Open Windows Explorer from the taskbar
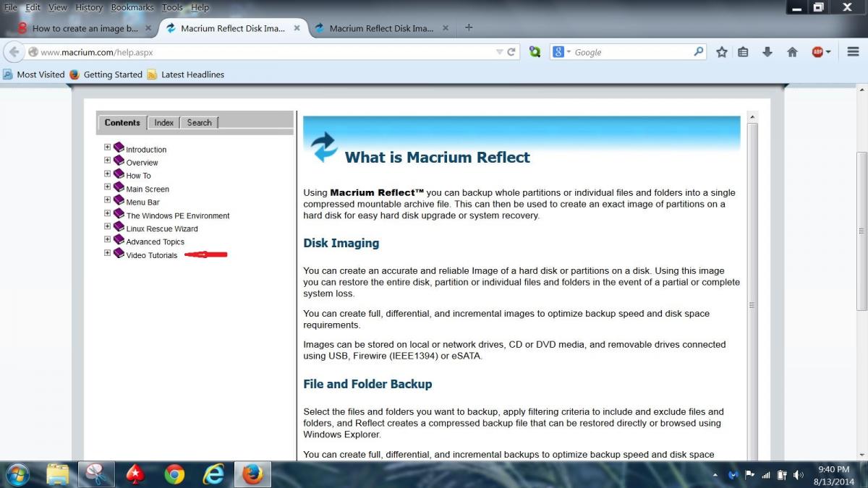Screen dimensions: 868x488 (x=58, y=474)
